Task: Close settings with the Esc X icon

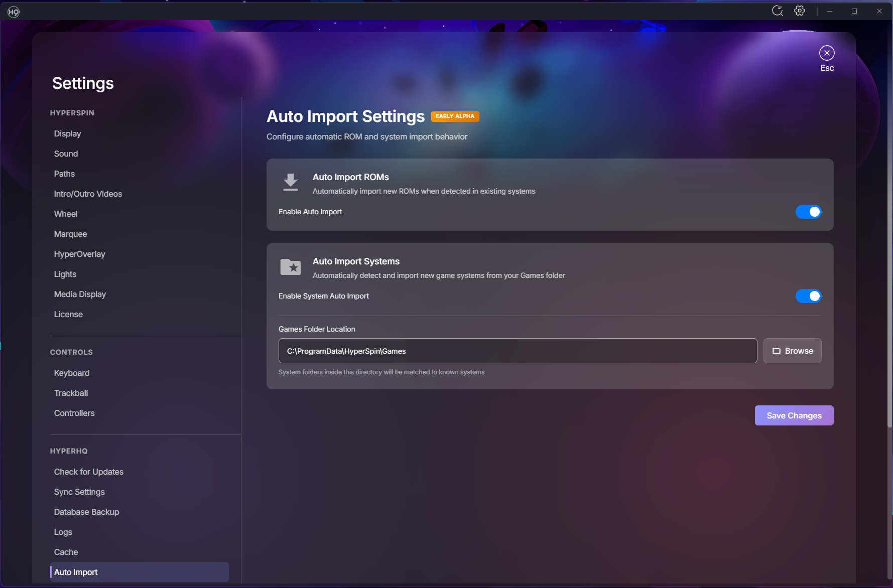Action: pyautogui.click(x=827, y=53)
